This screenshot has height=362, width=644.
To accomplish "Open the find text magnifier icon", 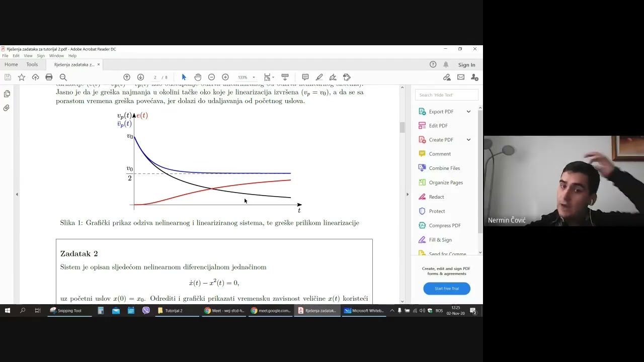I will [63, 77].
